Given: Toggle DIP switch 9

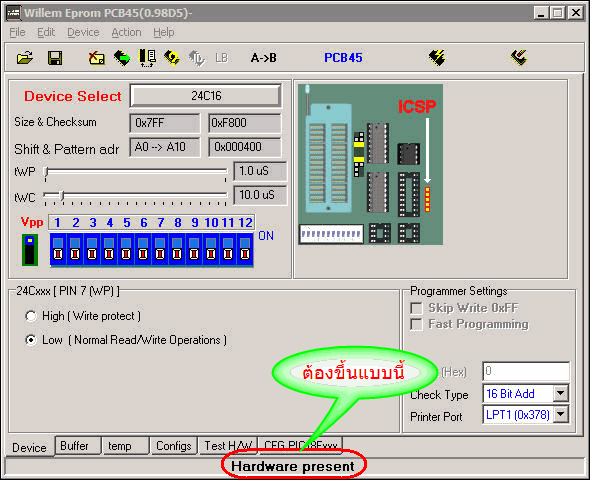Looking at the screenshot, I should point(194,249).
